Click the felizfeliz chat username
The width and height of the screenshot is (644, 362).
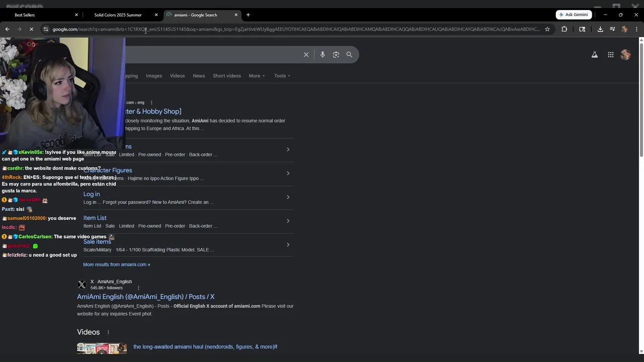(17, 255)
